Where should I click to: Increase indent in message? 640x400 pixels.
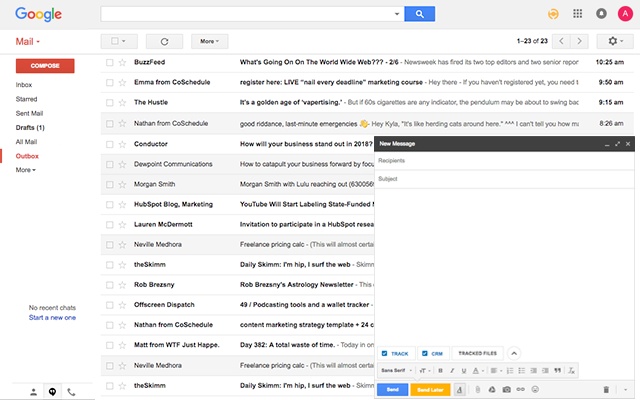pyautogui.click(x=545, y=371)
